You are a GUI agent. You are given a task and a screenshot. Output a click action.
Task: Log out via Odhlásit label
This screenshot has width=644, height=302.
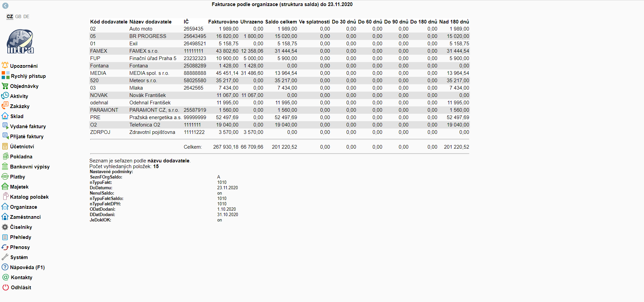21,288
